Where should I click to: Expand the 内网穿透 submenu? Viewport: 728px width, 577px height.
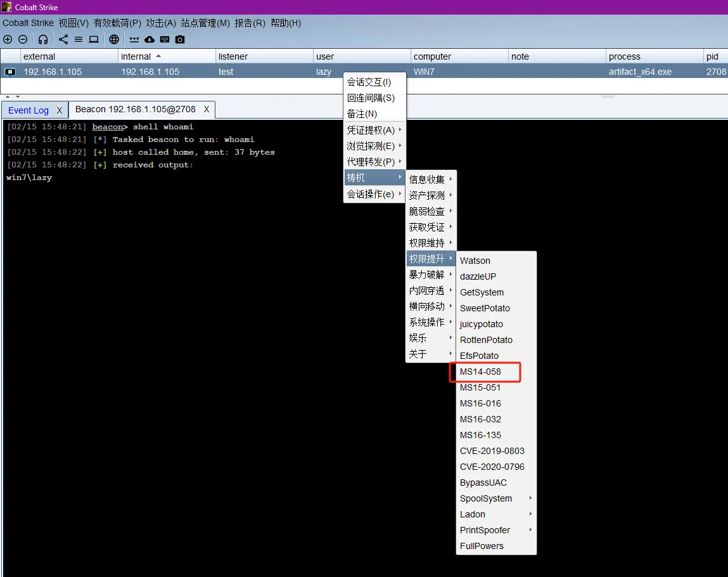pos(431,290)
